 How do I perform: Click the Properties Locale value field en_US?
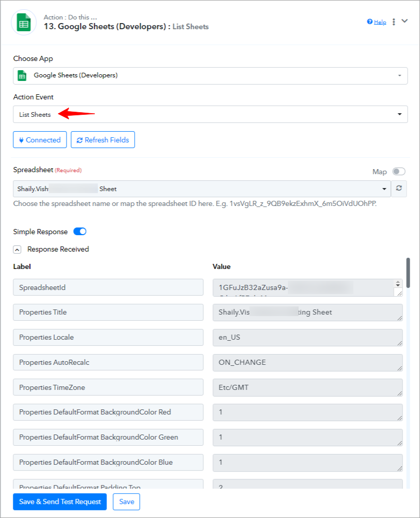pyautogui.click(x=307, y=337)
